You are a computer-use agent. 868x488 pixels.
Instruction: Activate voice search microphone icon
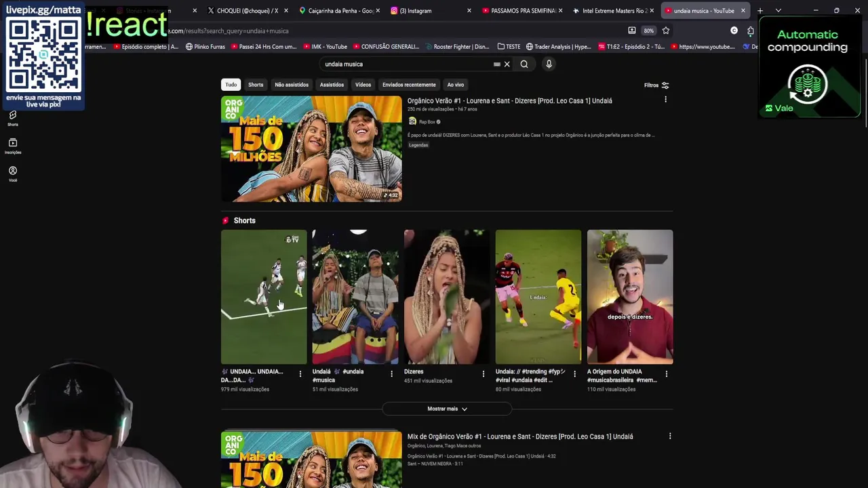549,64
